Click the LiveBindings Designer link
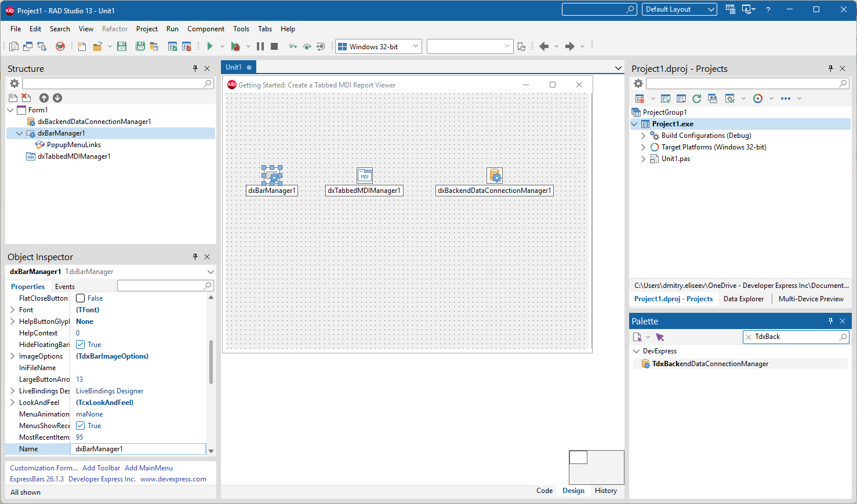Image resolution: width=857 pixels, height=504 pixels. click(x=110, y=391)
